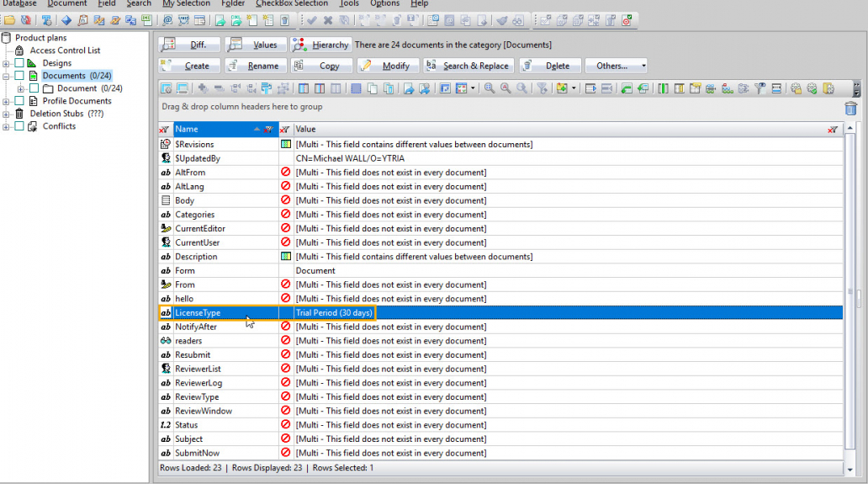Click the red refresh icon in top toolbar
Viewport: 868px width, 484px height.
point(25,20)
